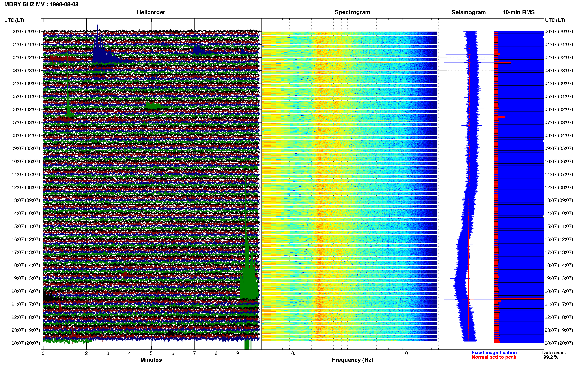Click the '0.1' frequency tick label
Viewport: 588px width, 368px height.
pyautogui.click(x=295, y=353)
